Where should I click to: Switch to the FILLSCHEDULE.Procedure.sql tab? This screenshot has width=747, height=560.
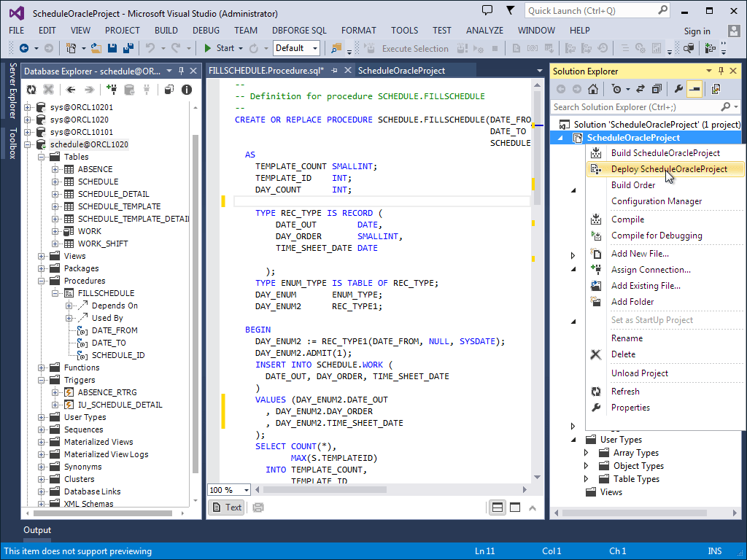coord(265,71)
